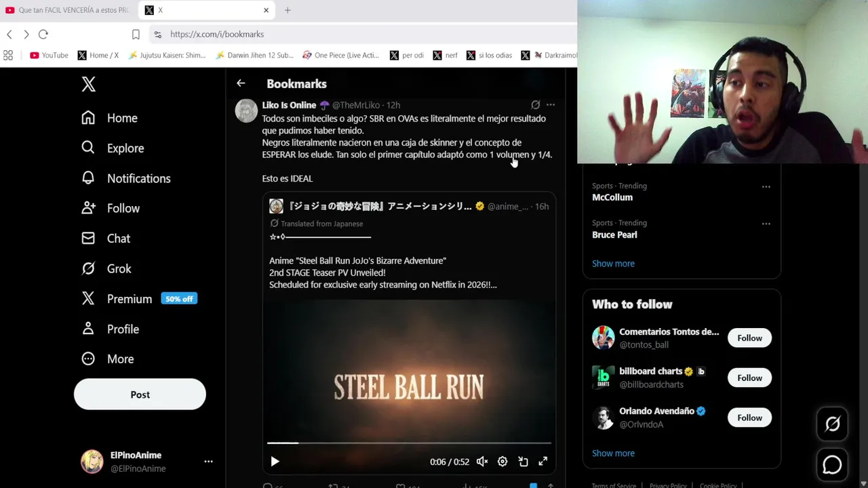Open the More menu in the sidebar
Screen dimensions: 868x488
107,359
